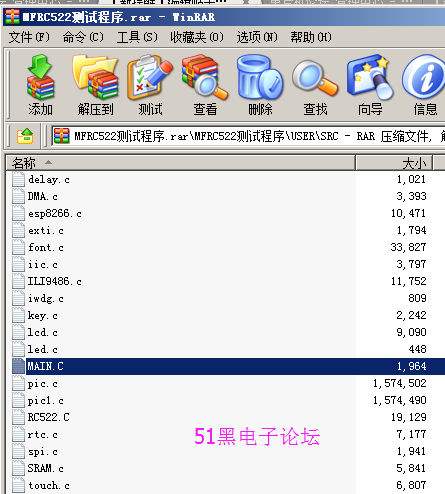Click the file icon of key.c

pyautogui.click(x=18, y=315)
